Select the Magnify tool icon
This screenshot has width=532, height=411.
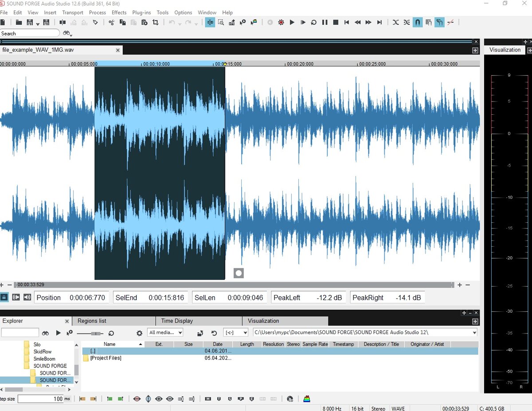click(221, 22)
